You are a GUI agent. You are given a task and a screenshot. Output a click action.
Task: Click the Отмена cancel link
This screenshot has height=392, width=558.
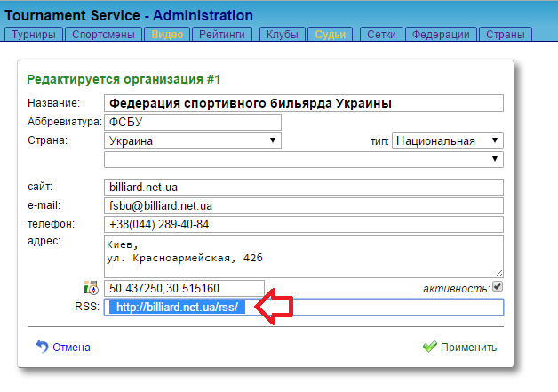point(71,348)
